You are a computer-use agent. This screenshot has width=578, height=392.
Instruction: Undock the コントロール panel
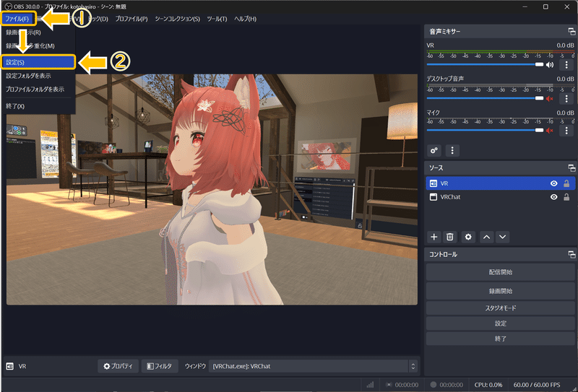coord(571,255)
